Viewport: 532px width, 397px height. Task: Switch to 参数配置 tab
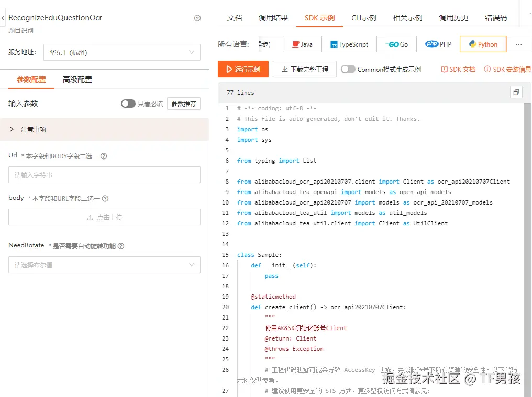tap(31, 80)
